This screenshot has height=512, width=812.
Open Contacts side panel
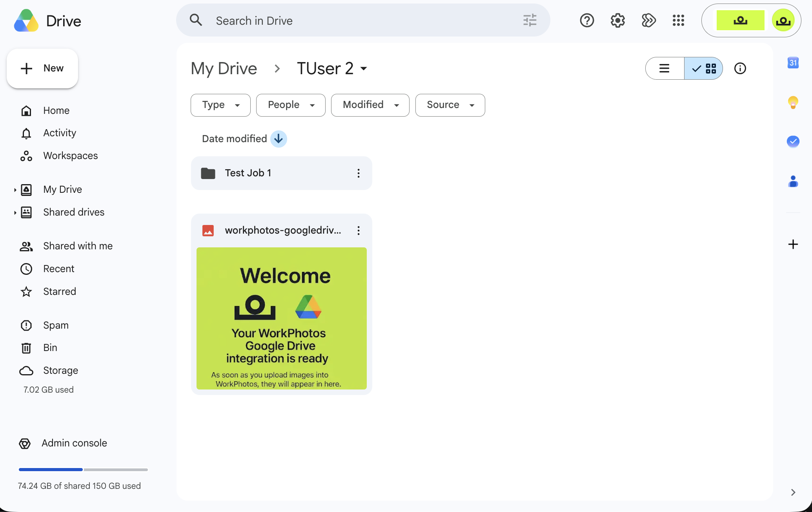pos(793,181)
